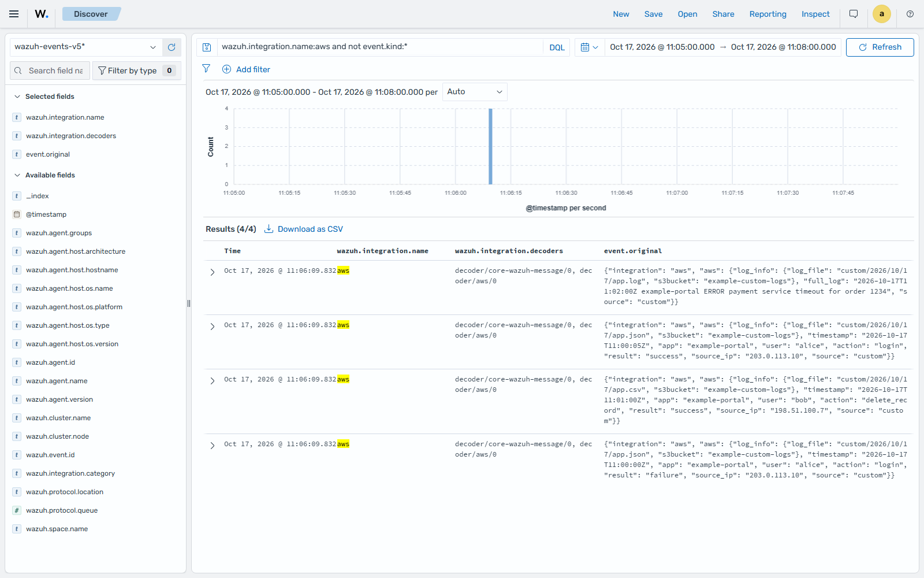Expand the alice login failure result row
The width and height of the screenshot is (924, 578).
point(212,446)
